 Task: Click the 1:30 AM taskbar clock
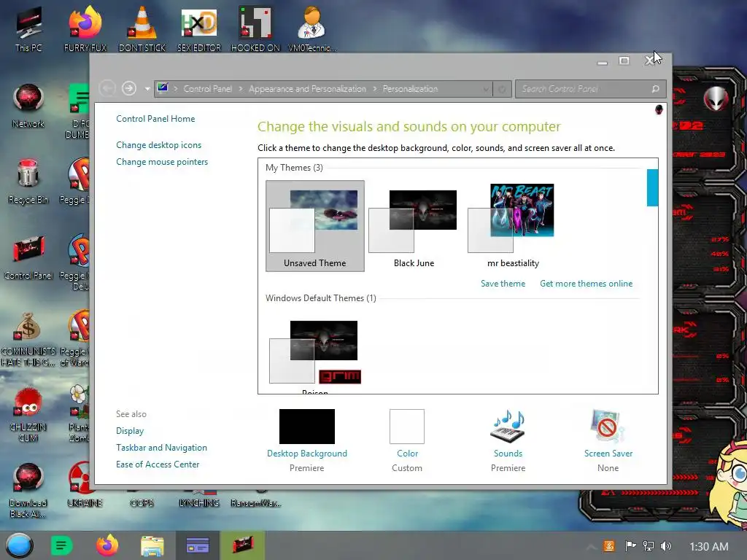[x=709, y=546]
